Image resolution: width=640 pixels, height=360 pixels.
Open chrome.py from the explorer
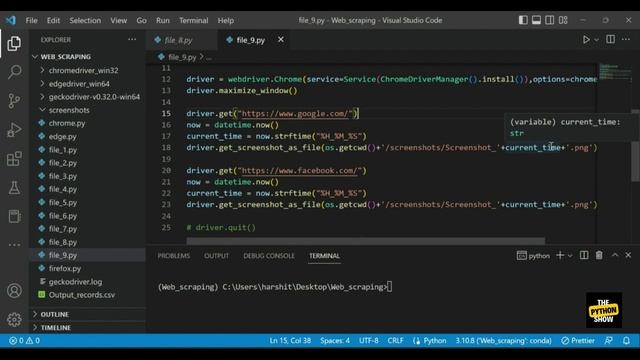point(67,123)
